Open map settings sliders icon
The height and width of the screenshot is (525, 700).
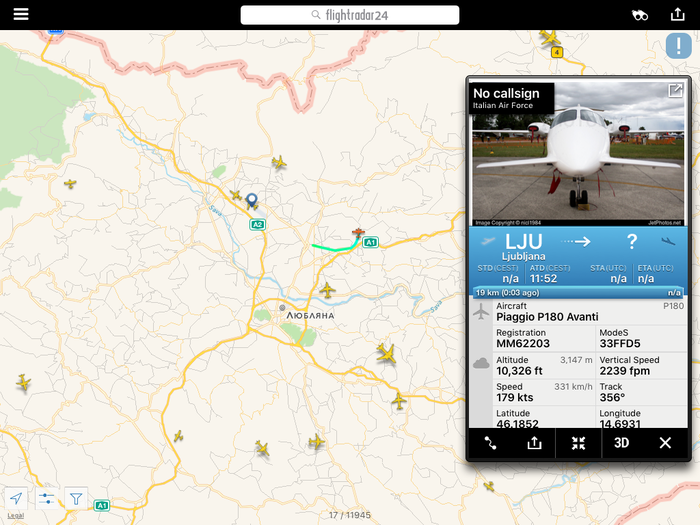point(46,498)
